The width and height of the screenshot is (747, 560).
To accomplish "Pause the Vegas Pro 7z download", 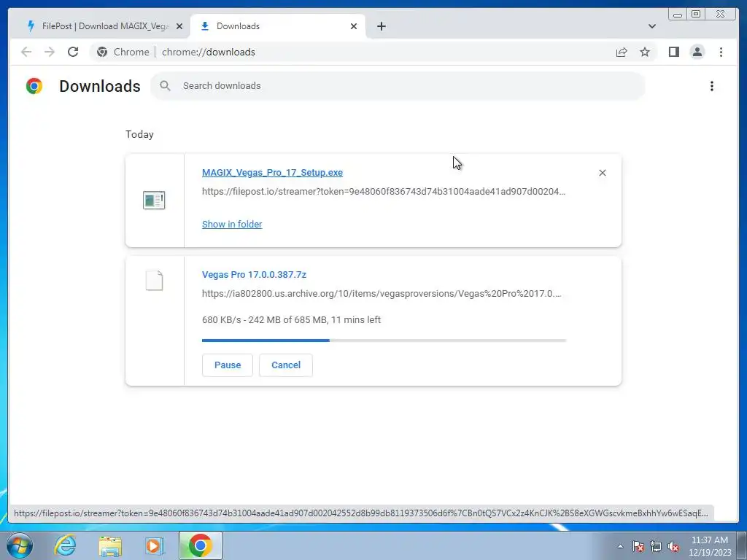I will pos(228,365).
